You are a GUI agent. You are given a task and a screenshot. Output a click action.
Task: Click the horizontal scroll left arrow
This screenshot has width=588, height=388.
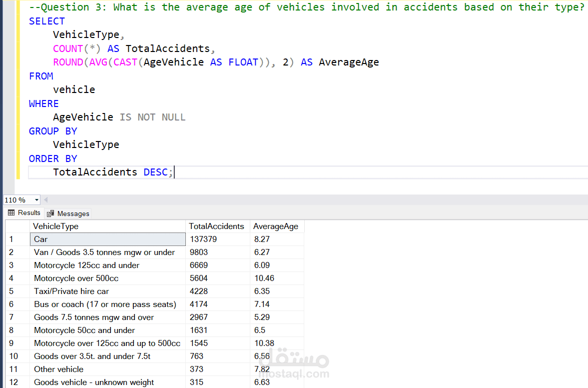pos(46,200)
